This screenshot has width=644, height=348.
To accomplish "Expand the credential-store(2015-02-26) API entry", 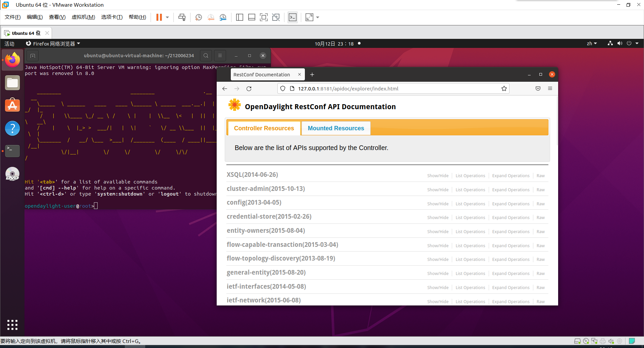I will pos(269,217).
